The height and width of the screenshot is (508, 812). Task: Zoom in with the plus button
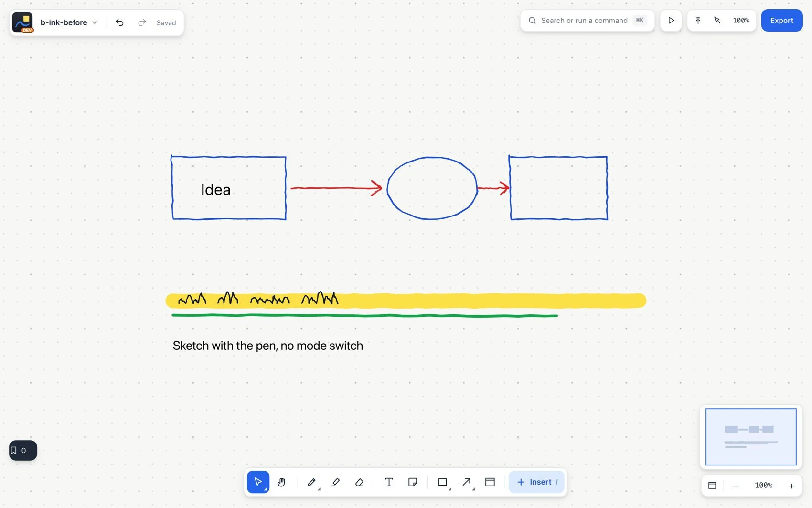click(791, 486)
